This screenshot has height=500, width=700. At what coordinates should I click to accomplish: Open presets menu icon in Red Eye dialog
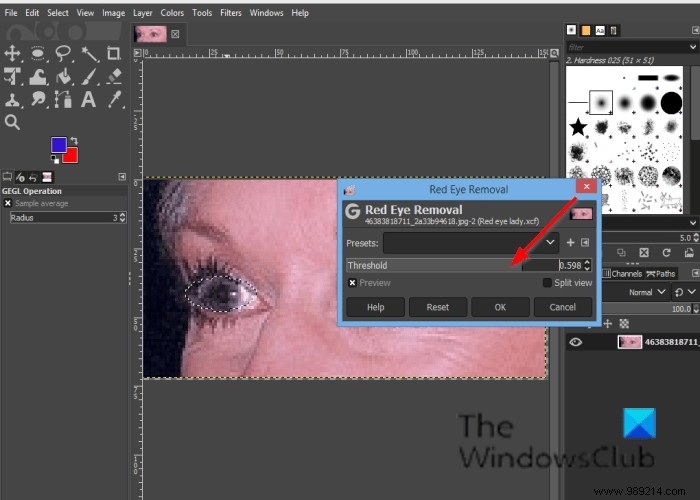pyautogui.click(x=585, y=242)
